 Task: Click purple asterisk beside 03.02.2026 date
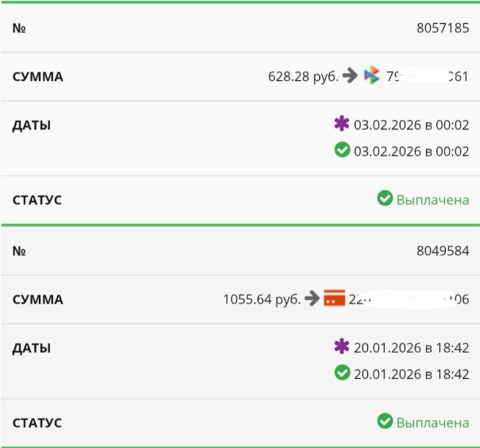[x=342, y=125]
